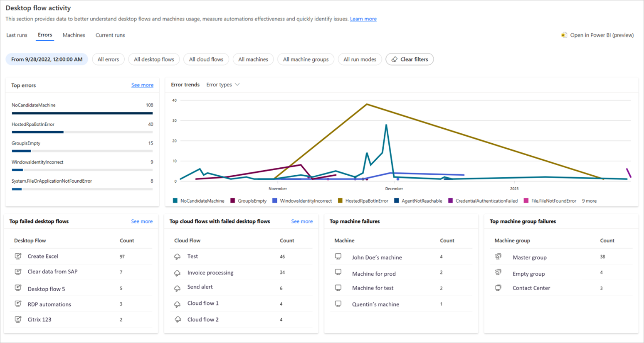
Task: Toggle the NoCandidateMachine legend entry
Action: [x=200, y=201]
